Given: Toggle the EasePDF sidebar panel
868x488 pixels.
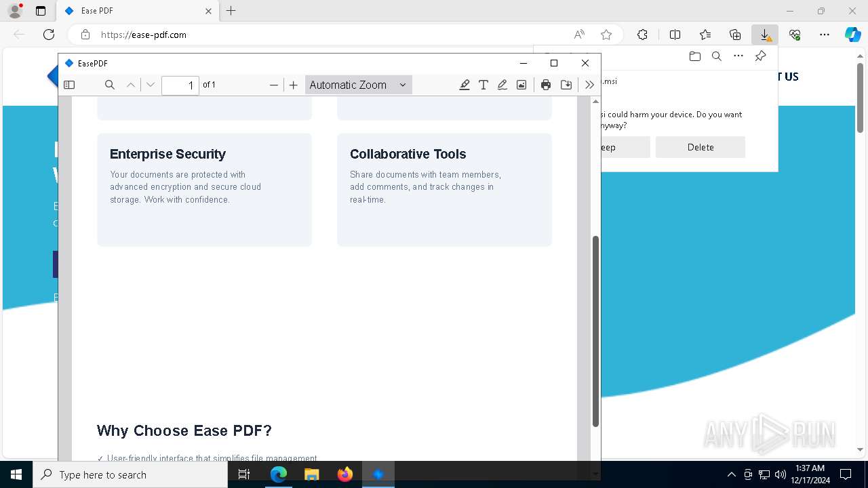Looking at the screenshot, I should (x=69, y=85).
